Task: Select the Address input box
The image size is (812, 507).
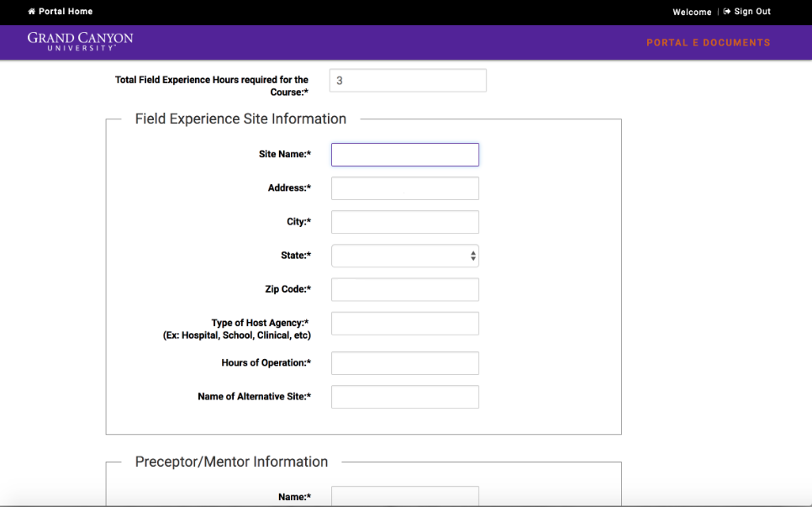Action: click(405, 188)
